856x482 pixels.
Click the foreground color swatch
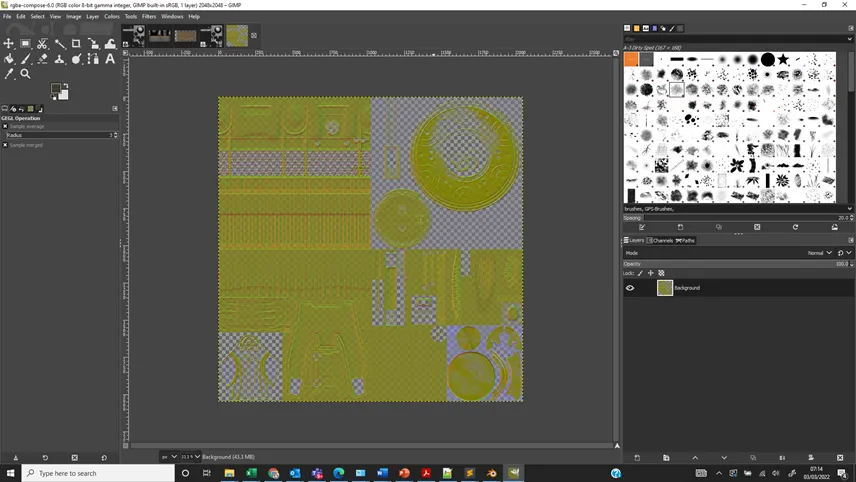point(56,88)
